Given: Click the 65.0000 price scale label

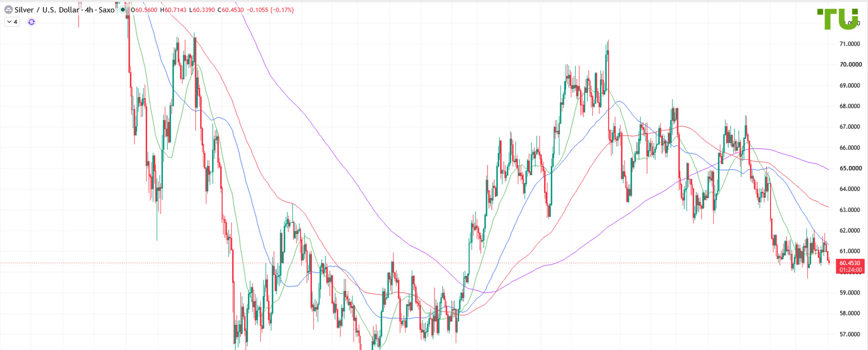Looking at the screenshot, I should point(851,168).
